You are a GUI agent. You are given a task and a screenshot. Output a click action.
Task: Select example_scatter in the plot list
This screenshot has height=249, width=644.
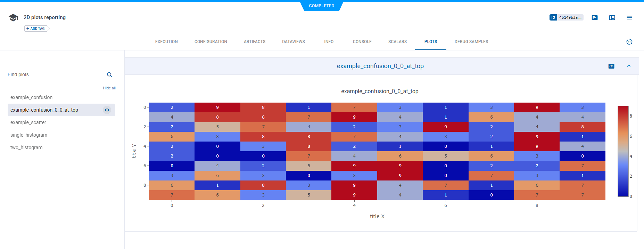click(x=28, y=122)
